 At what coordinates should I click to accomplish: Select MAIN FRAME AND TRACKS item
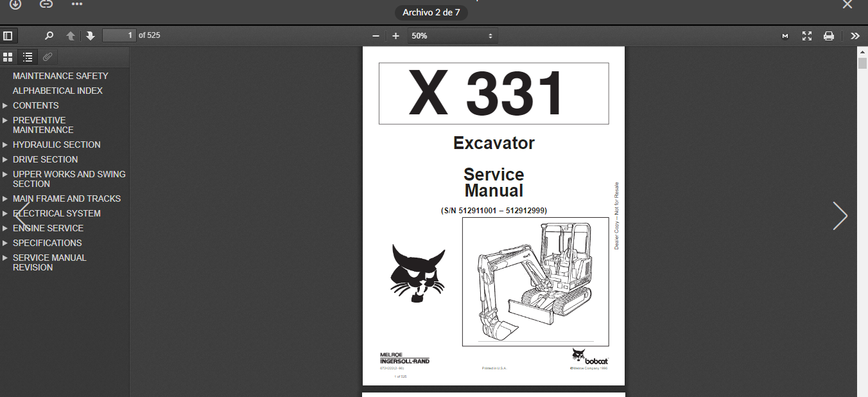click(67, 198)
